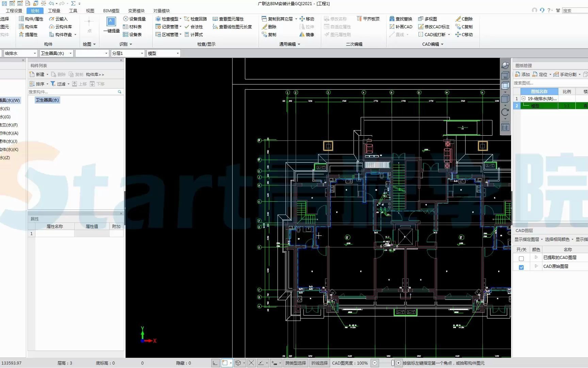Click the Σ summary calculation icon
The image size is (588, 368).
[73, 3]
